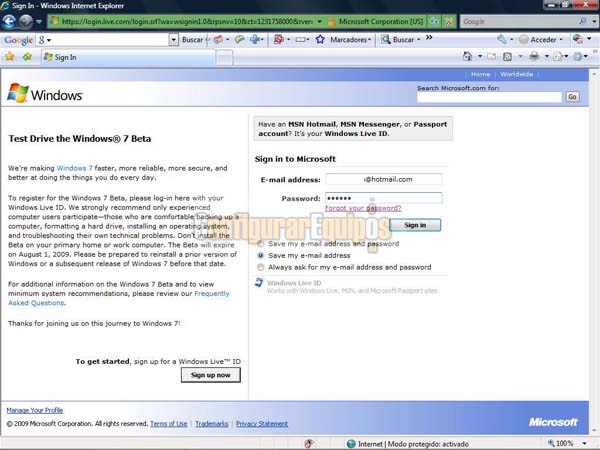Image resolution: width=600 pixels, height=450 pixels.
Task: Open the Privacy Statement footer link
Action: click(x=262, y=424)
